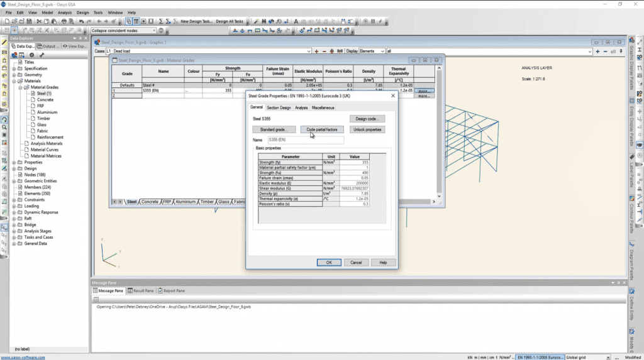Switch to the View Explorer tab
Screen dimensions: 644x360
(75, 46)
